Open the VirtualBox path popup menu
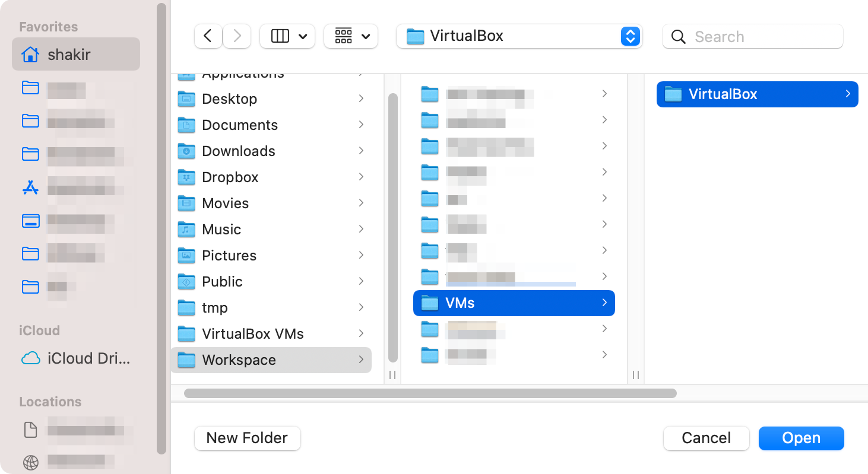Image resolution: width=868 pixels, height=474 pixels. pos(519,36)
